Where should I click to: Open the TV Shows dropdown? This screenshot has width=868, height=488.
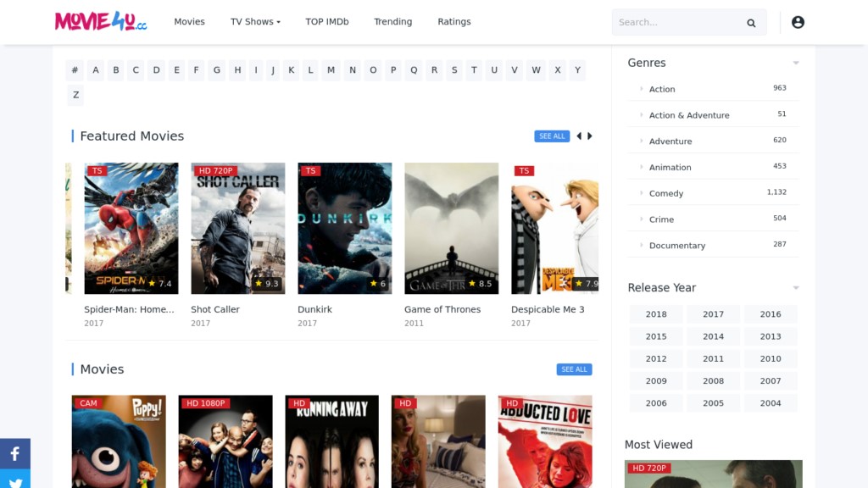[x=254, y=21]
